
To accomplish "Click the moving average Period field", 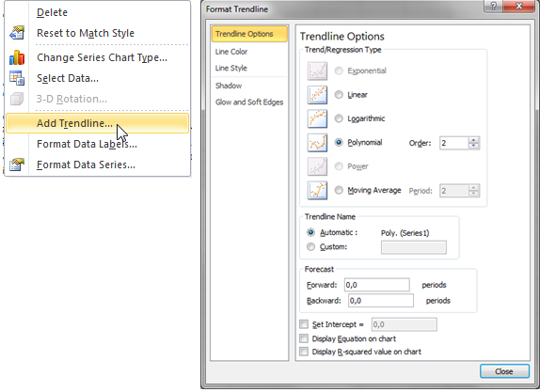I will pyautogui.click(x=454, y=191).
